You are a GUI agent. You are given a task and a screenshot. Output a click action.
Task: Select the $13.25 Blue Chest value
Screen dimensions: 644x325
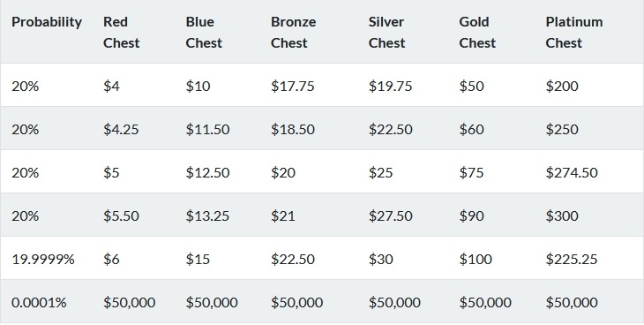(x=207, y=215)
